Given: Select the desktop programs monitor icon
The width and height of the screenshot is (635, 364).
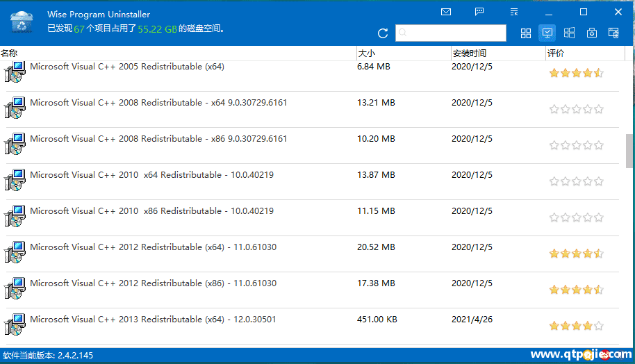Looking at the screenshot, I should (547, 33).
